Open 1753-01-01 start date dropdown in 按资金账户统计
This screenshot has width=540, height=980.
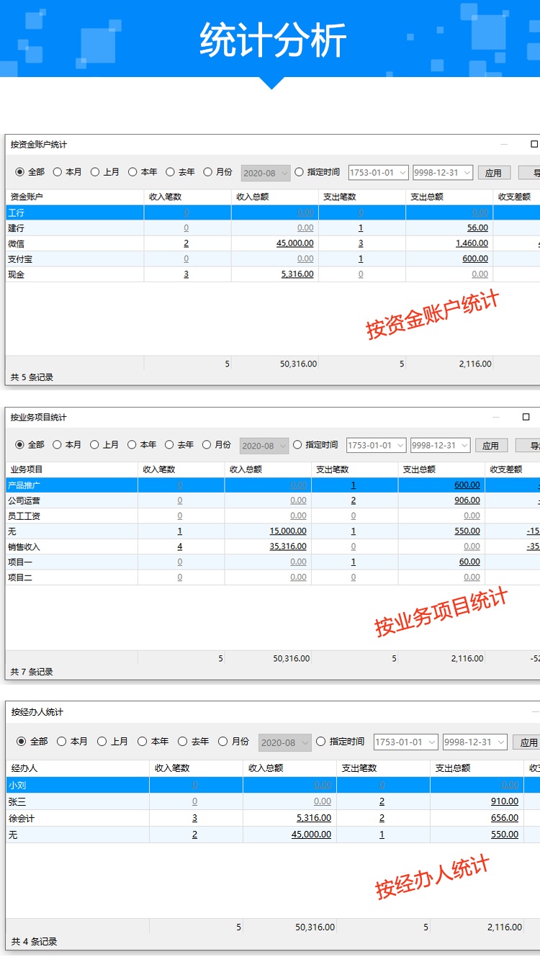click(x=379, y=173)
